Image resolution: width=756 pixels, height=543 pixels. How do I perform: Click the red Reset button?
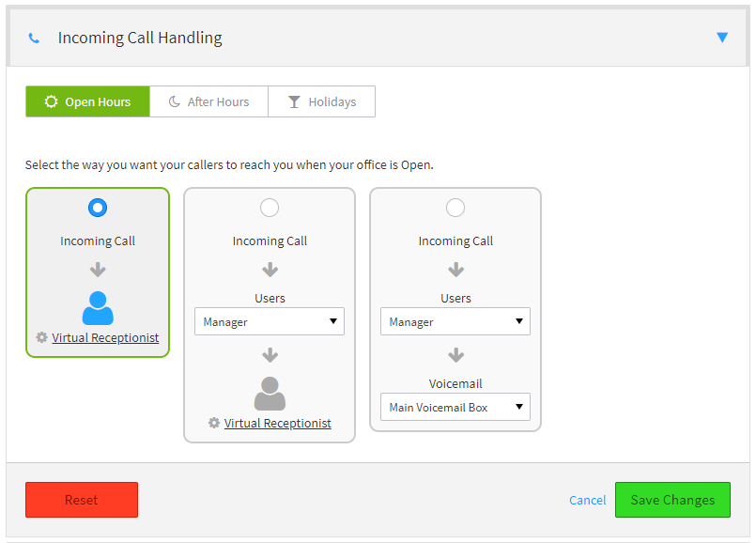click(82, 500)
